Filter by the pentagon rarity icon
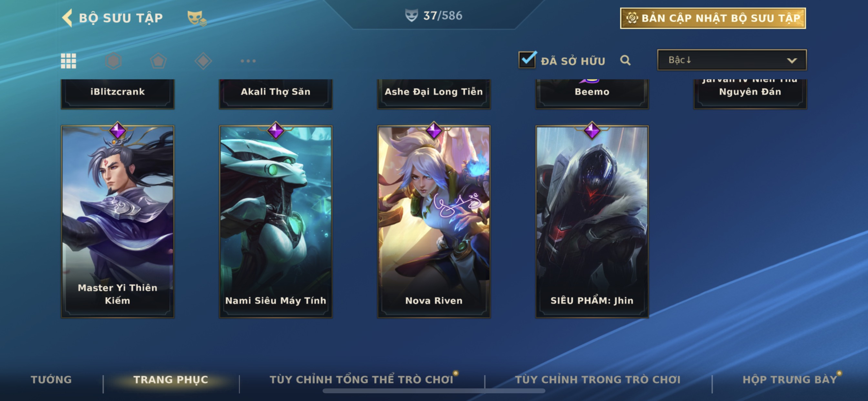This screenshot has width=868, height=401. coord(158,61)
